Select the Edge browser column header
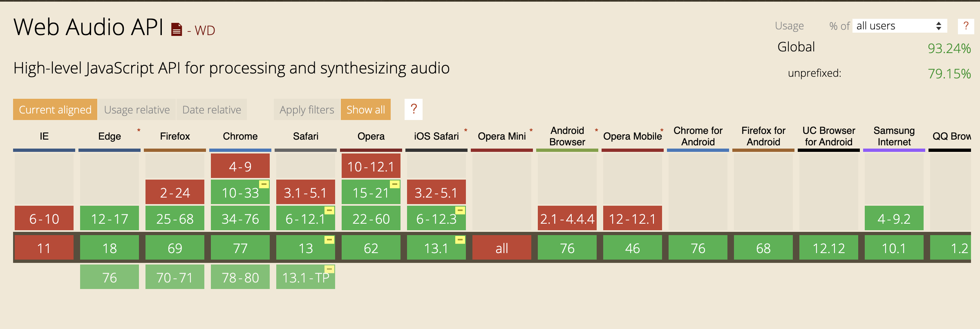Screen dimensions: 980x329 [110, 136]
